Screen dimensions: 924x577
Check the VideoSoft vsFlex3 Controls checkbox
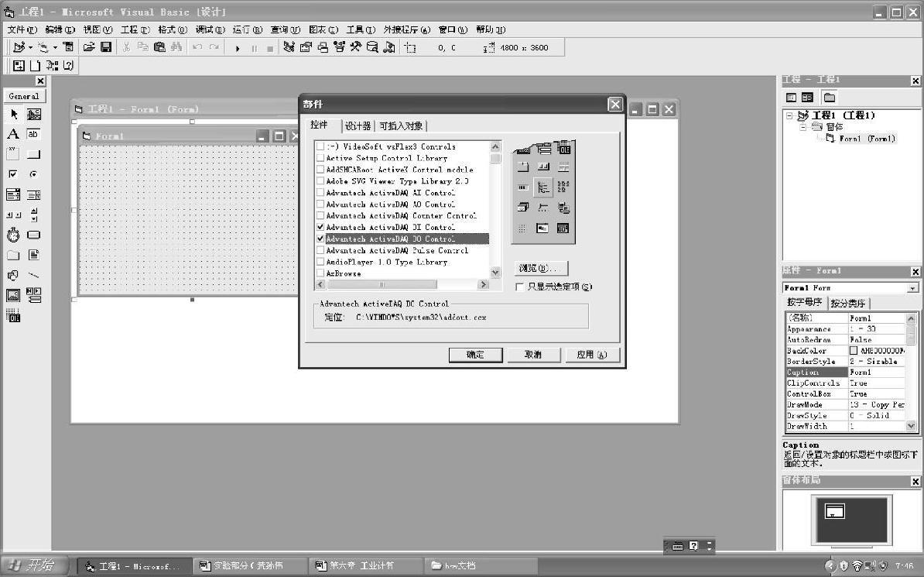point(320,146)
